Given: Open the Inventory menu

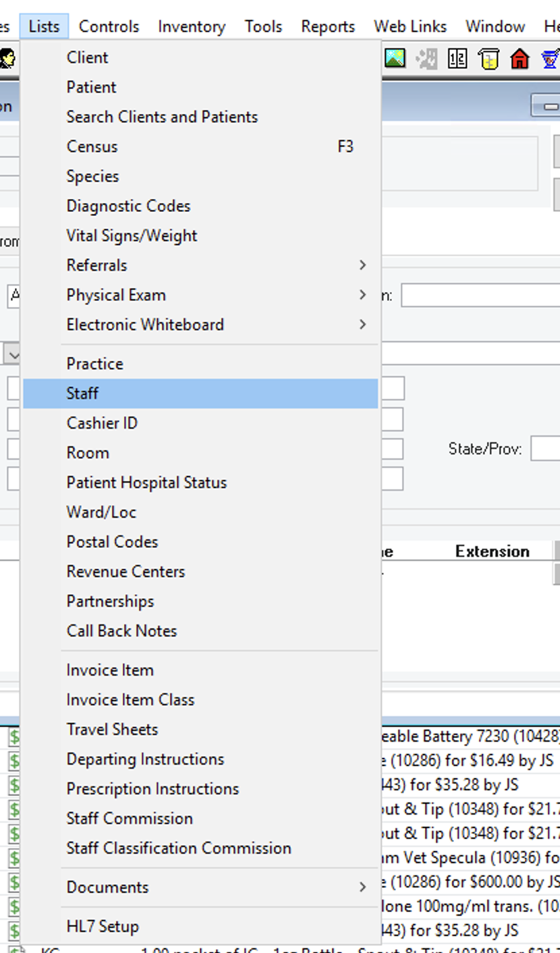Looking at the screenshot, I should pos(192,26).
